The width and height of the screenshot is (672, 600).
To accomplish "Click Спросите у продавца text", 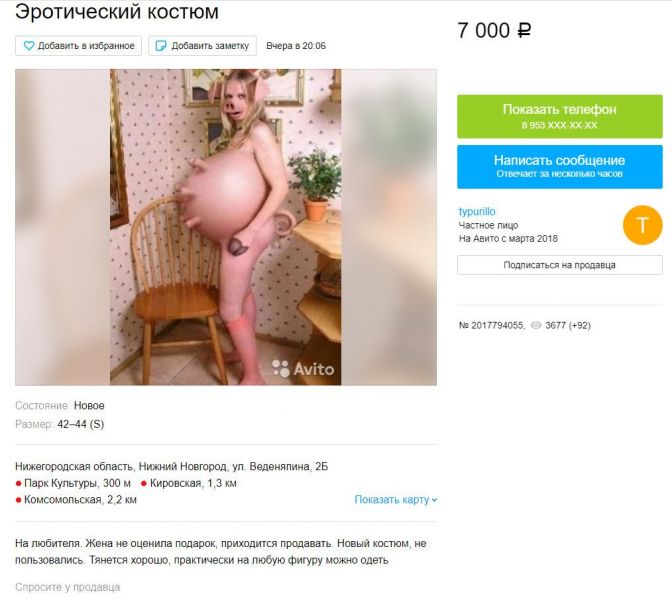I will tap(67, 587).
